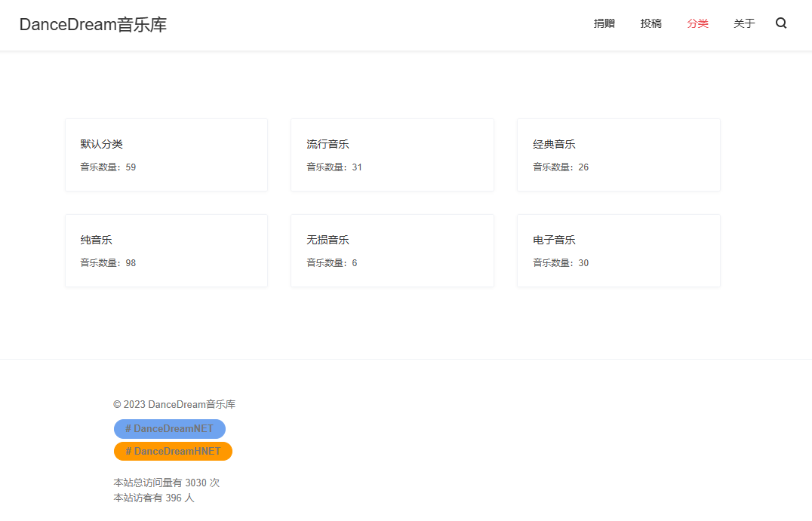
Task: Click the 音乐数量: 59 text
Action: (108, 167)
